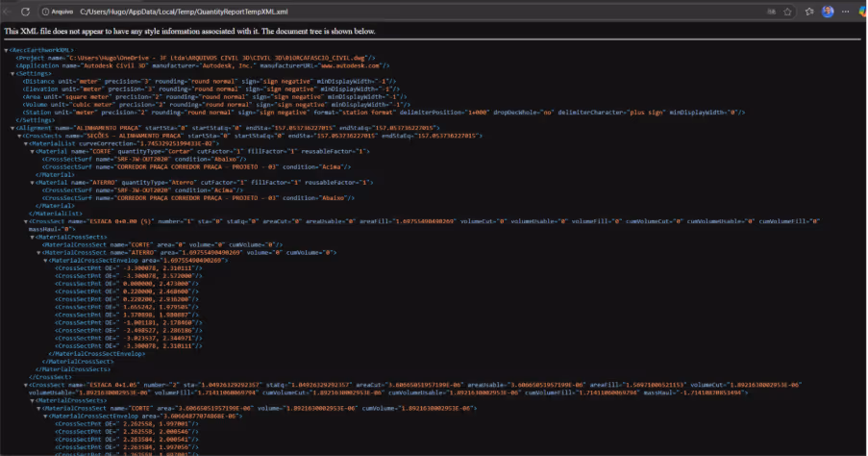Click CrossSectSurf CORREDOR PRAÇA condition Acima line
The image size is (868, 456).
tap(196, 166)
